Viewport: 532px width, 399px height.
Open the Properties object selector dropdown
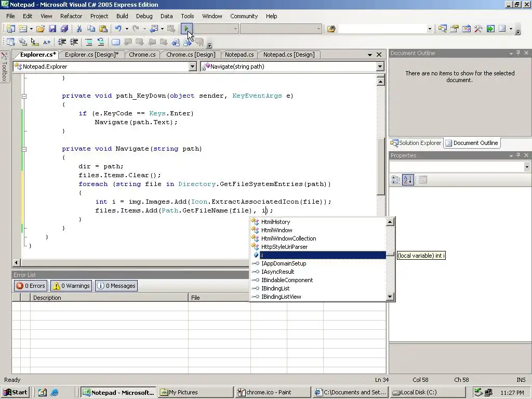(x=527, y=167)
